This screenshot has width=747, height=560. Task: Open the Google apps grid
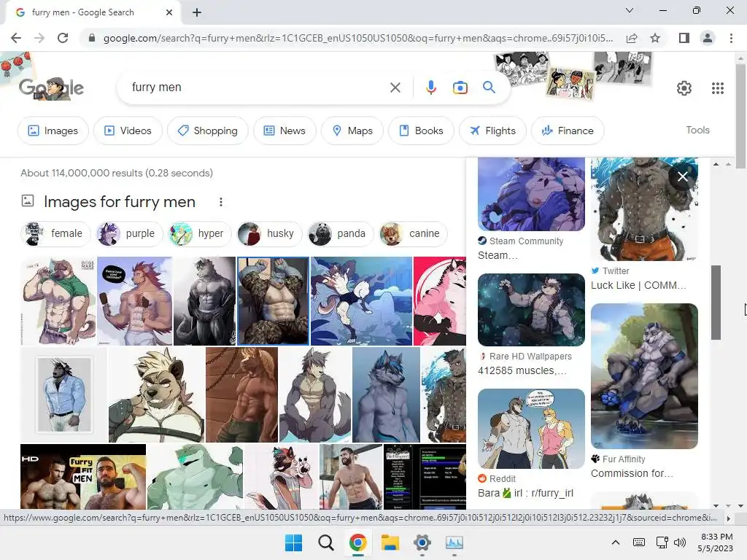[x=718, y=88]
